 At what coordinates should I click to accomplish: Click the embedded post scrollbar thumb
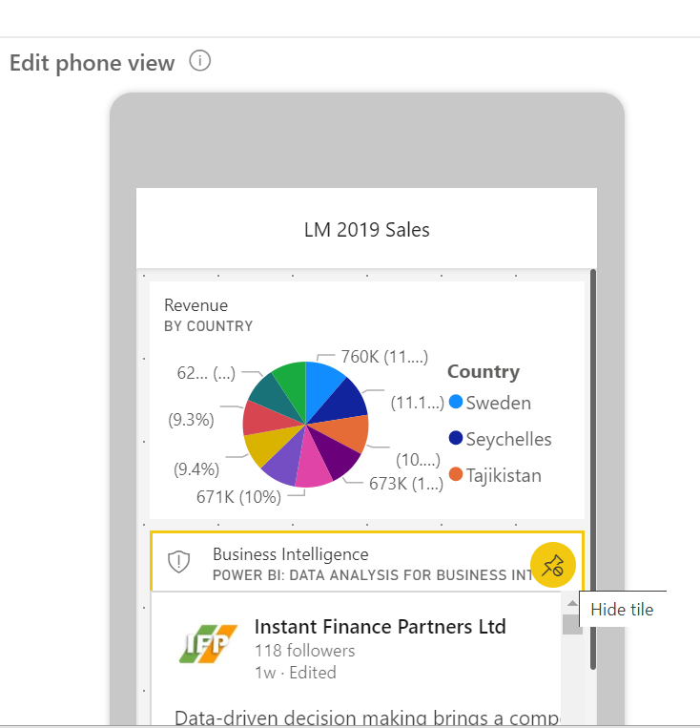(x=571, y=625)
